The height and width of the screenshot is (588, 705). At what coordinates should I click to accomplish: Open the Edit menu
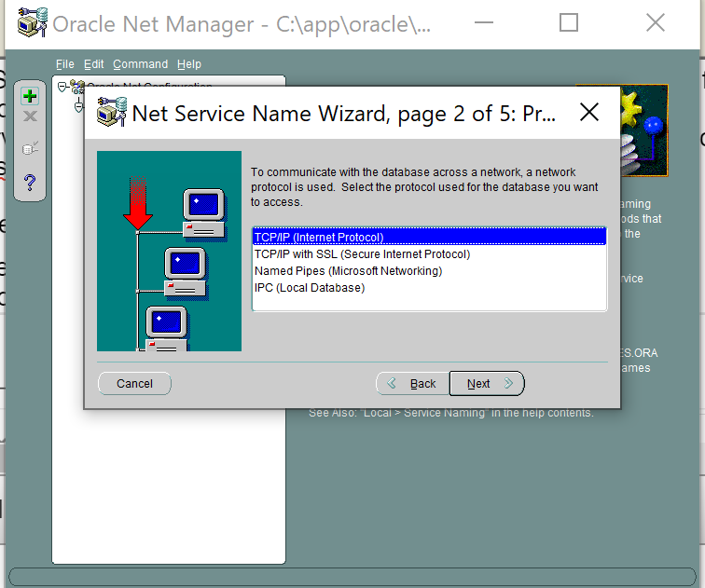[93, 64]
